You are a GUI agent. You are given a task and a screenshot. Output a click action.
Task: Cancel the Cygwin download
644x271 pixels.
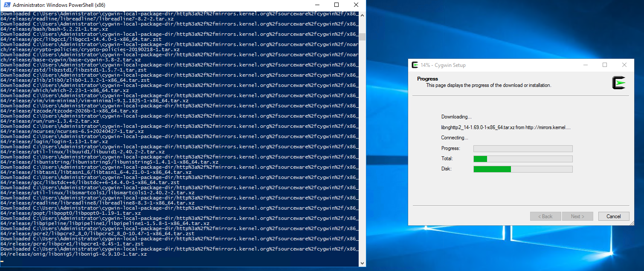click(614, 216)
